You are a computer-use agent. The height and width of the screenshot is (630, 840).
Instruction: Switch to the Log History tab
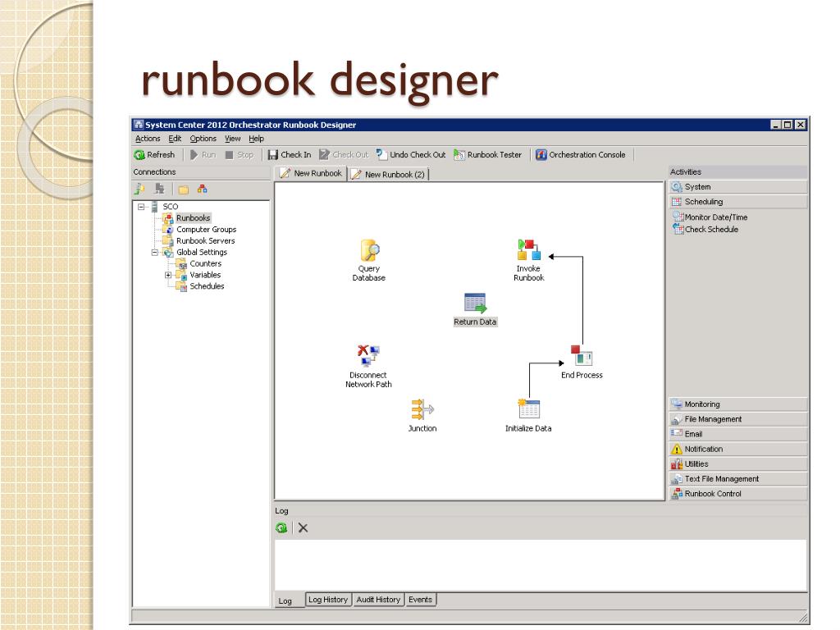point(328,600)
